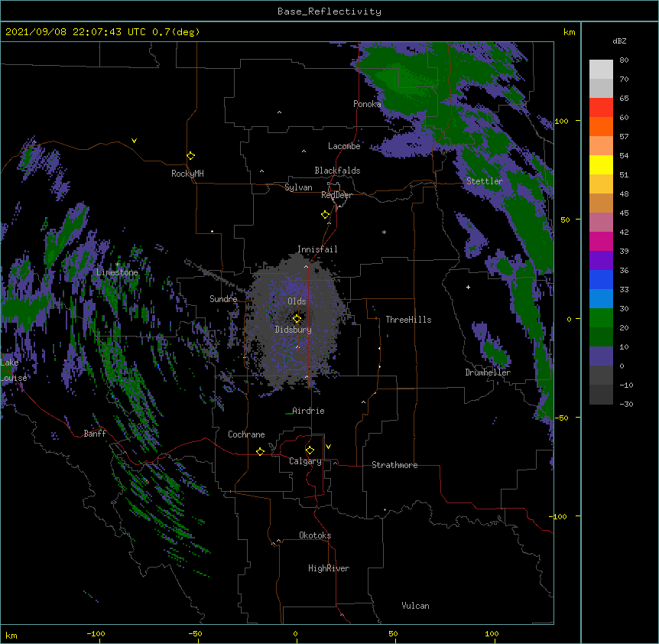This screenshot has height=644, width=659.
Task: Click the Stettler label
Action: click(x=485, y=181)
